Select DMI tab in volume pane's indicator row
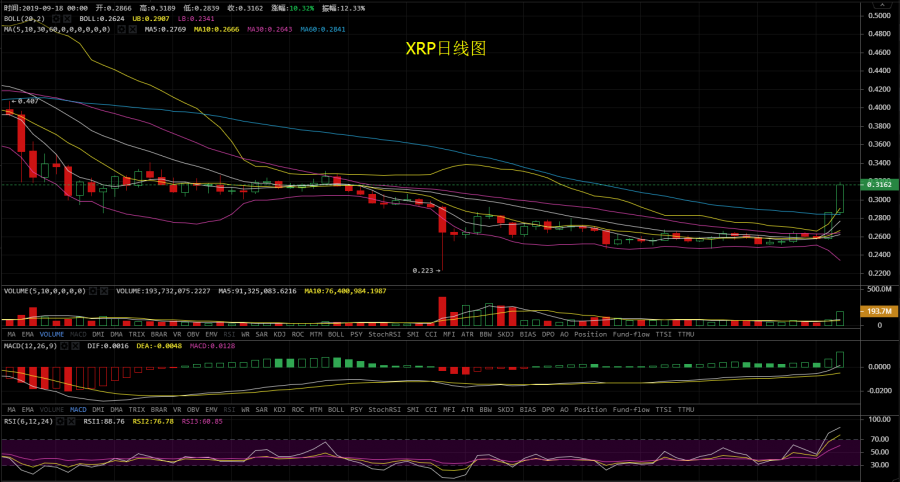This screenshot has width=900, height=482. coord(99,333)
